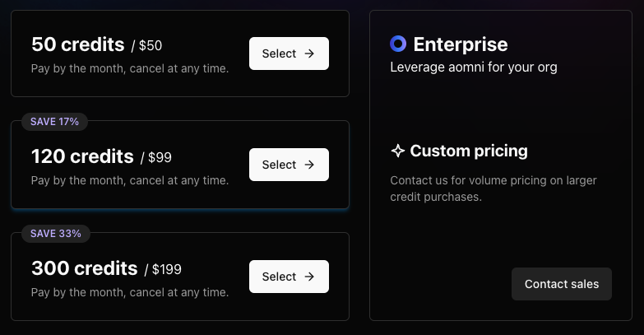Select the 50 credits plan
This screenshot has height=335, width=644.
click(x=289, y=54)
